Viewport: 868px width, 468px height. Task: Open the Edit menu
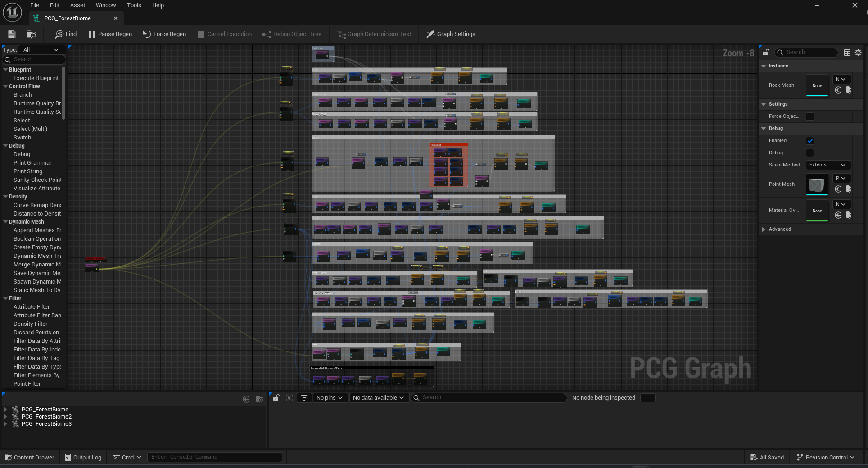pyautogui.click(x=55, y=5)
